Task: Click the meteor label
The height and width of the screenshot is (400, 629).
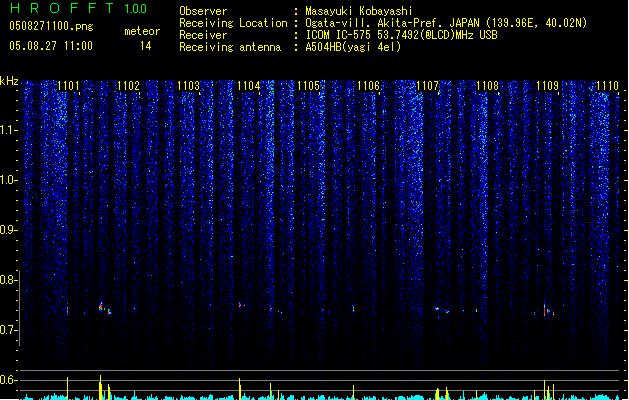Action: pos(142,31)
